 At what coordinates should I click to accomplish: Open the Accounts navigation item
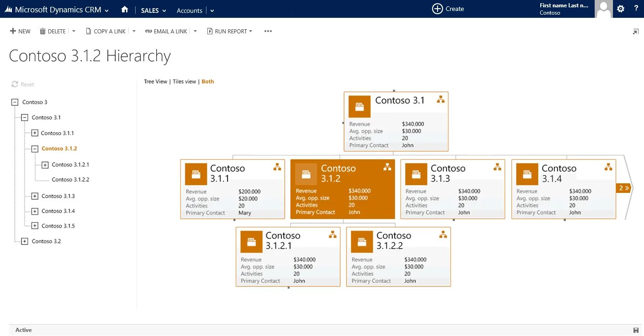(x=190, y=11)
